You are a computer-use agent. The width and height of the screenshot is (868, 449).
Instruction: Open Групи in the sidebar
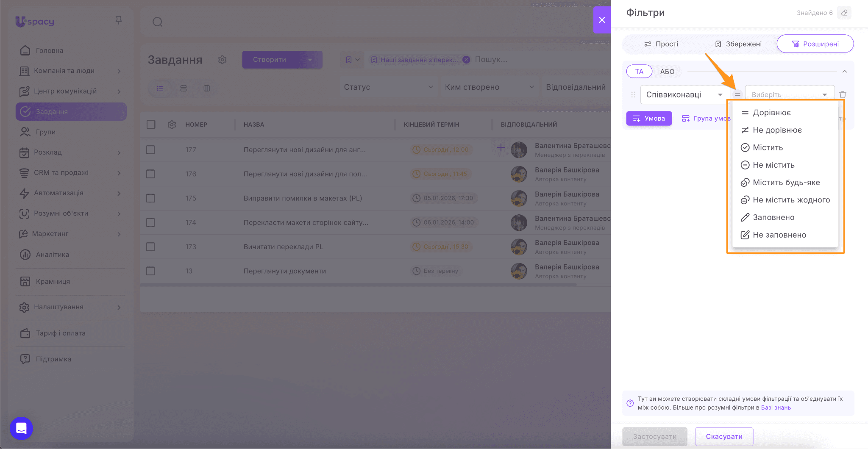point(71,132)
